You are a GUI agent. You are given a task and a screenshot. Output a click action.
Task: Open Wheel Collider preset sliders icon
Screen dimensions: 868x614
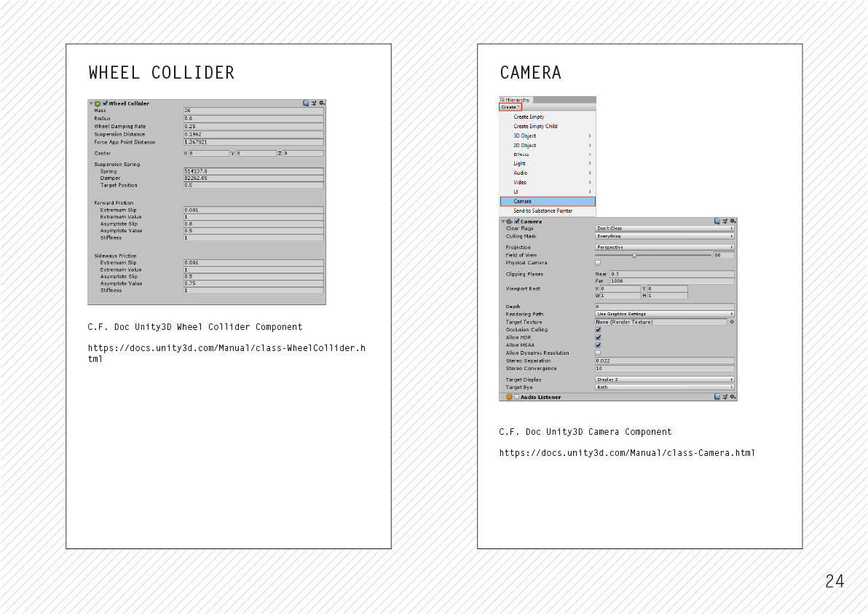click(x=314, y=103)
